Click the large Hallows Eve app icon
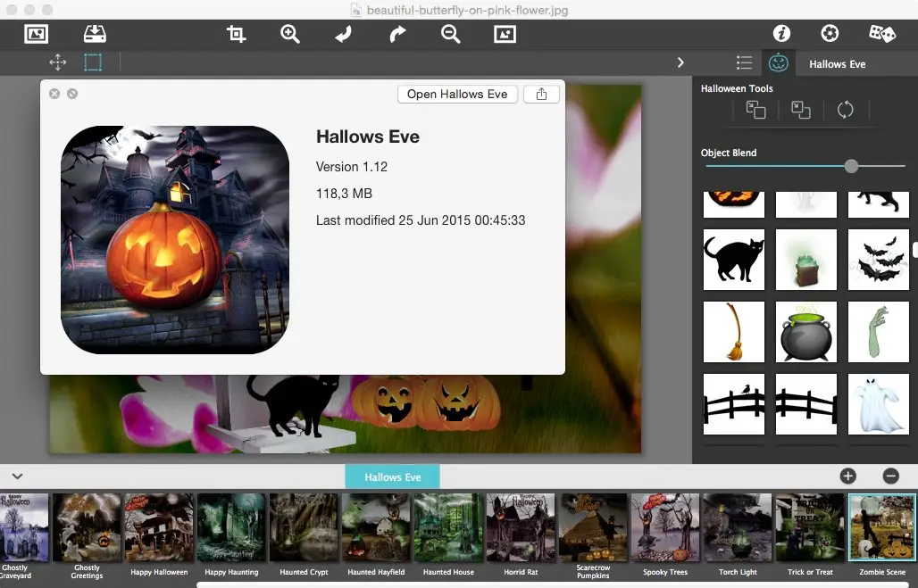Screen dimensions: 918x588 pos(175,240)
